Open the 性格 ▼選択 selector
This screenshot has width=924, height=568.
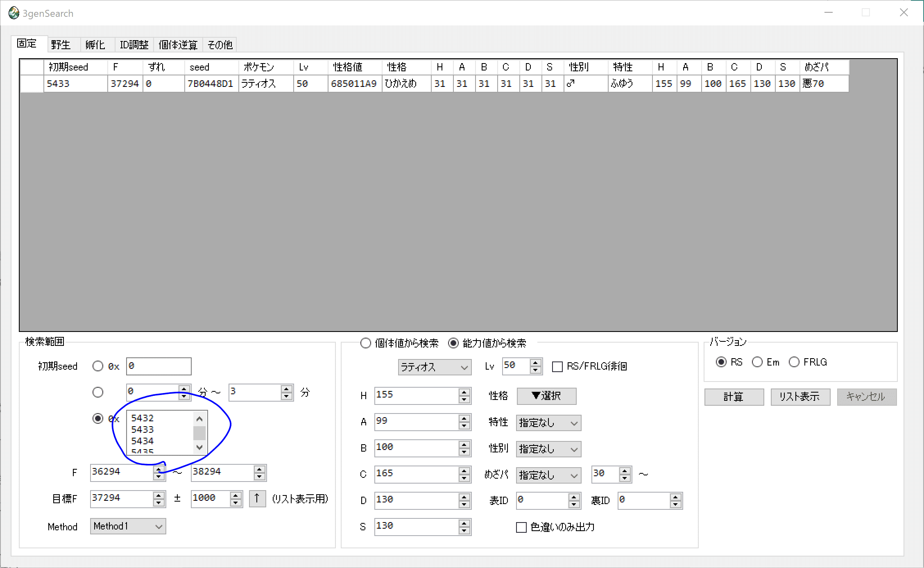coord(546,396)
